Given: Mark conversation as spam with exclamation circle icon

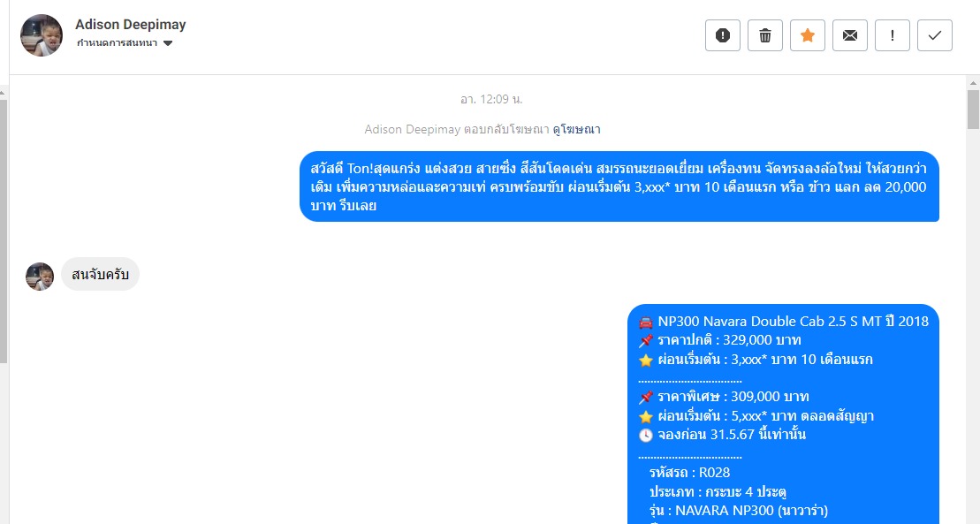Looking at the screenshot, I should click(723, 35).
